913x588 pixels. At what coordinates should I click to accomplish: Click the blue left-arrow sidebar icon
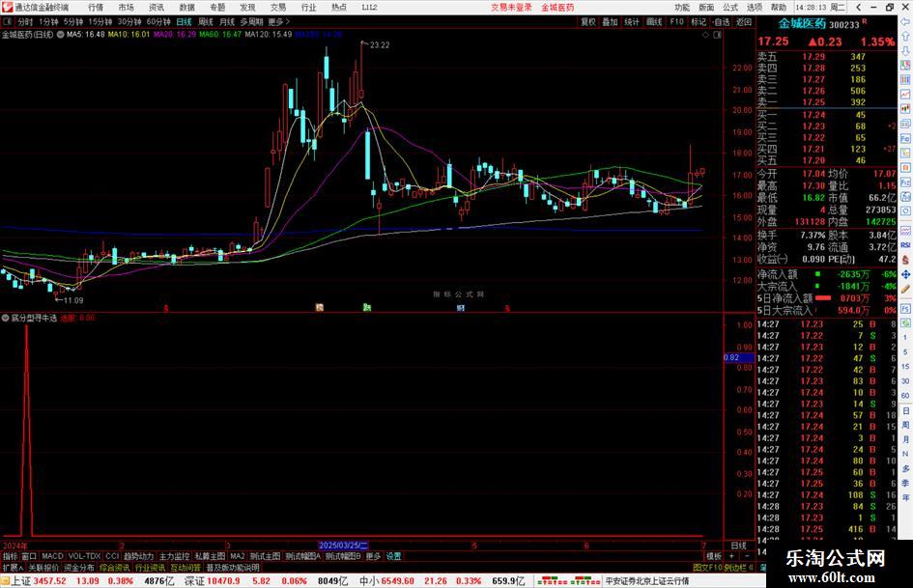pyautogui.click(x=905, y=21)
